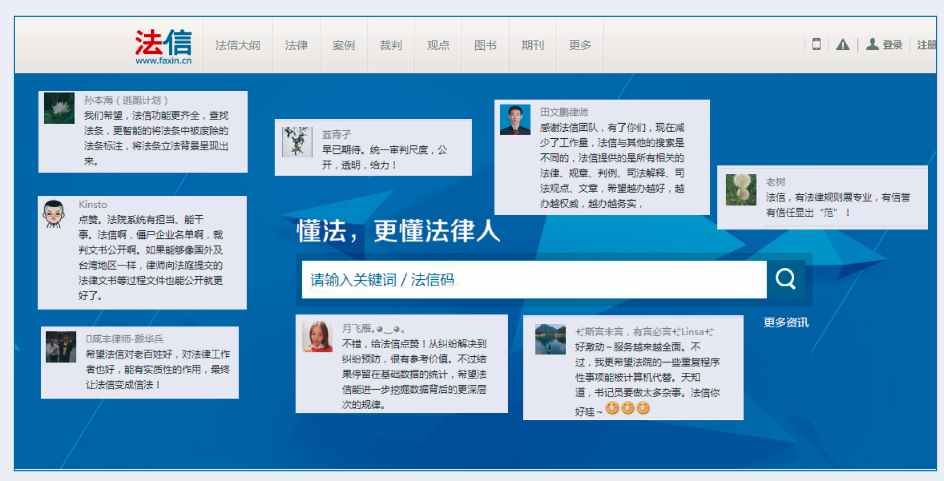This screenshot has height=481, width=944.
Task: Click the comment starting 希望法信对老百姓好
Action: (158, 369)
